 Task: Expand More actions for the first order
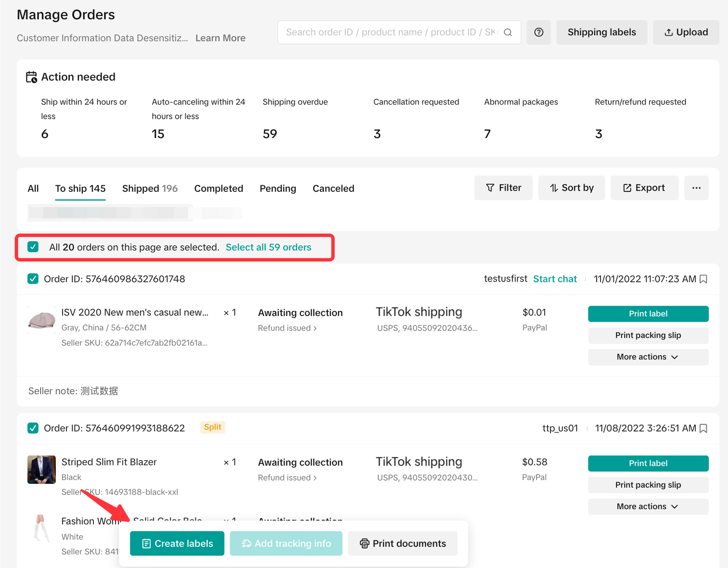[x=648, y=357]
